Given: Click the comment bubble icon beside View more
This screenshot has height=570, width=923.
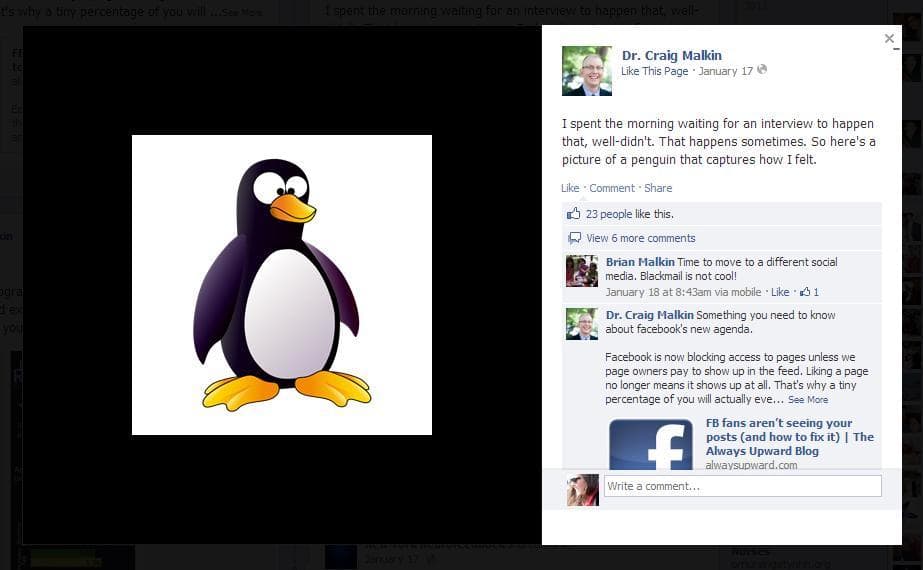Looking at the screenshot, I should point(574,238).
